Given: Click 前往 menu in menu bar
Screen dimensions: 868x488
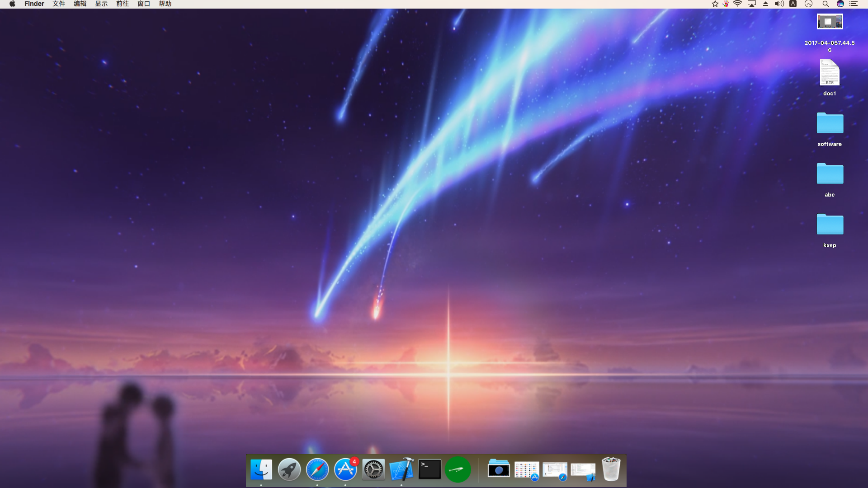Looking at the screenshot, I should tap(122, 4).
